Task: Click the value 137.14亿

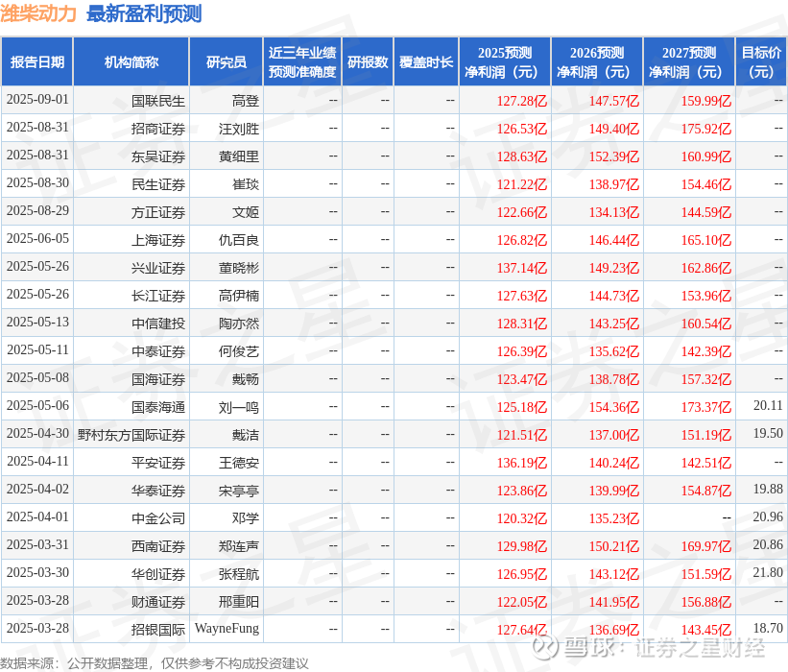Action: [x=522, y=269]
